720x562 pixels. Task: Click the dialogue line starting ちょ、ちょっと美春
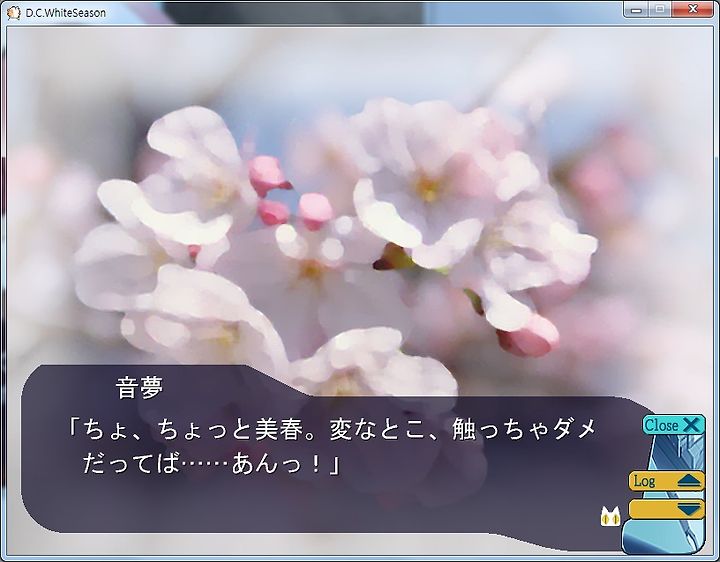tap(332, 429)
